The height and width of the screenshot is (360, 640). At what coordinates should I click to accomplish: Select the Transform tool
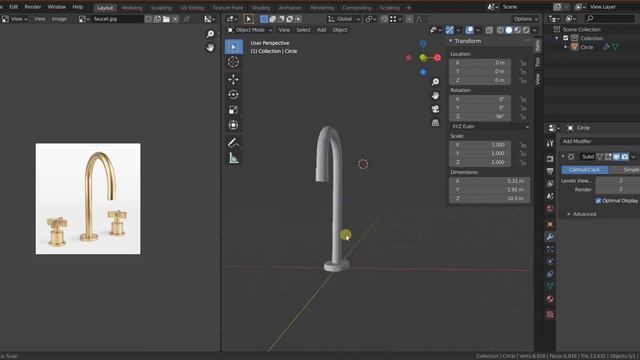[x=233, y=125]
